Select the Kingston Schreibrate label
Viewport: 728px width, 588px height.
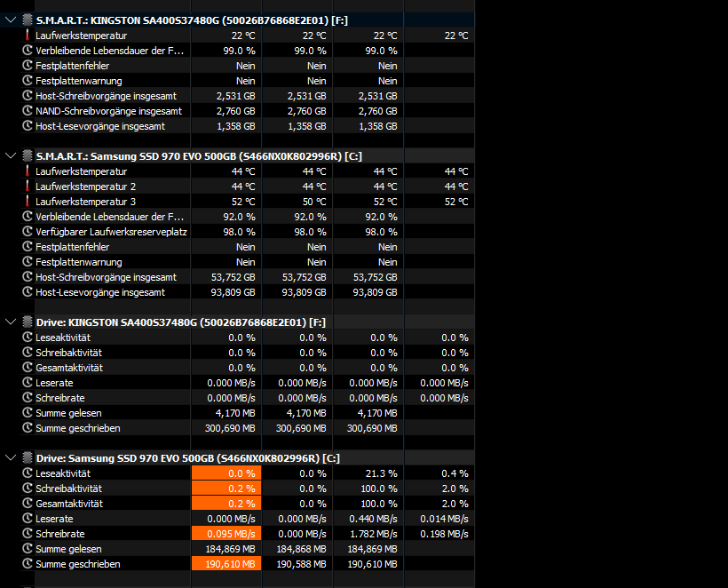click(59, 398)
